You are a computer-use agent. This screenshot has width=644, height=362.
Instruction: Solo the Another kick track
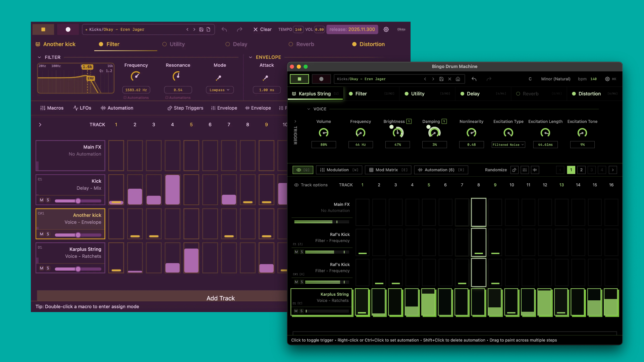coord(48,234)
